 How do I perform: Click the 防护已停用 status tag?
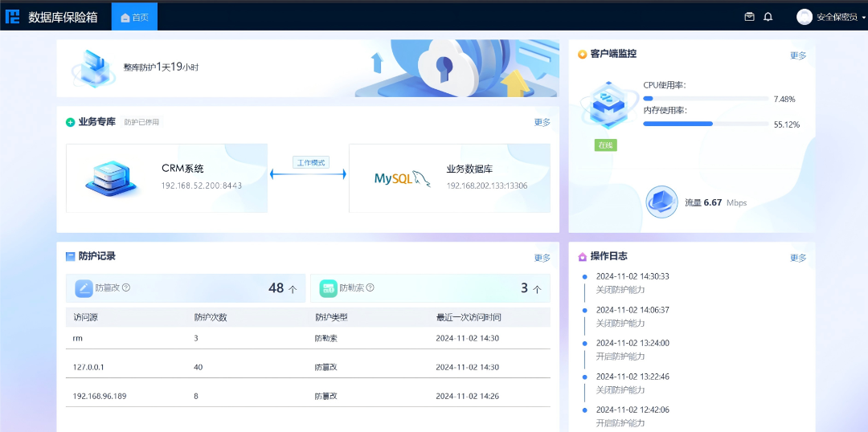[x=142, y=122]
